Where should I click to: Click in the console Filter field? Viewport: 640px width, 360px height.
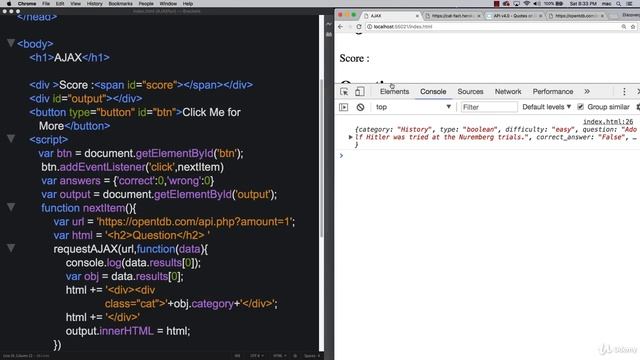pos(489,107)
